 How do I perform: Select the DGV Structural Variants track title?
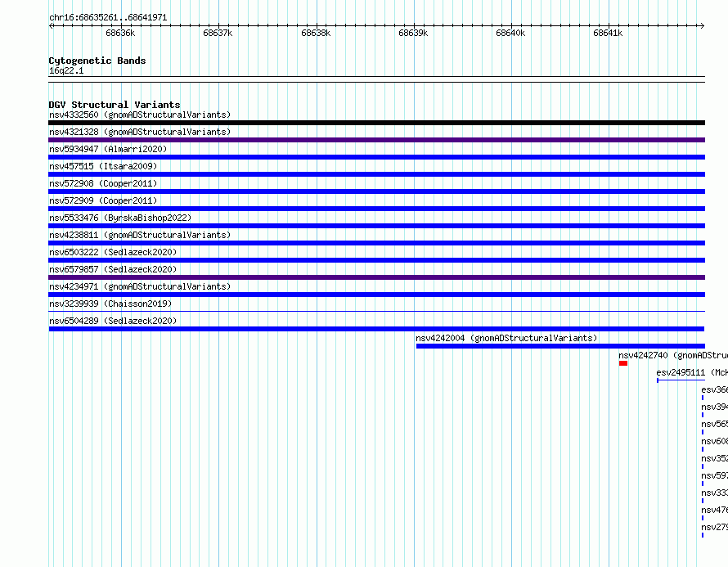tap(115, 105)
